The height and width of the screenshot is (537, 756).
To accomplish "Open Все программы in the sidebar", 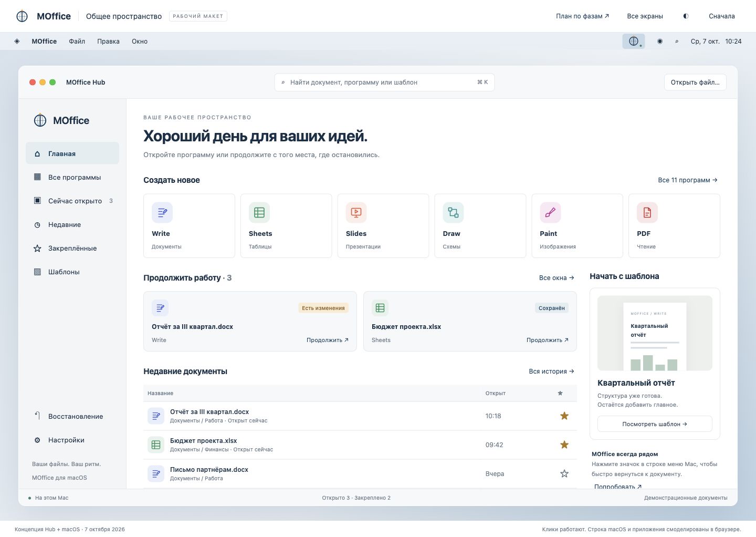I will [x=72, y=177].
